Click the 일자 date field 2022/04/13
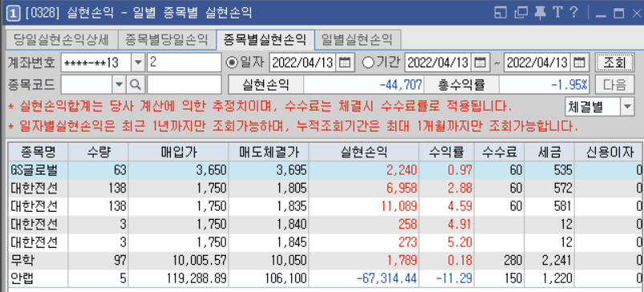Screen dimensions: 644x292 [303, 63]
